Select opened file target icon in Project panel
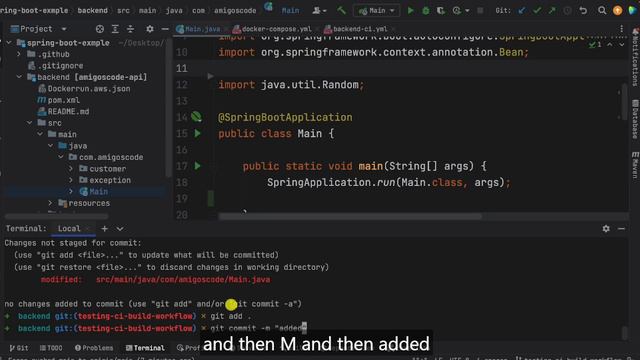640x360 pixels. (100, 29)
